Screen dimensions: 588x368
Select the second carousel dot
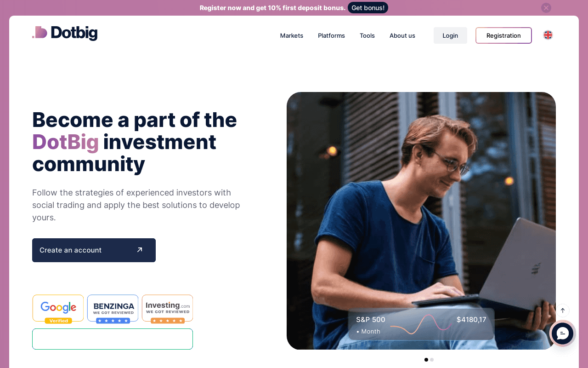(432, 360)
